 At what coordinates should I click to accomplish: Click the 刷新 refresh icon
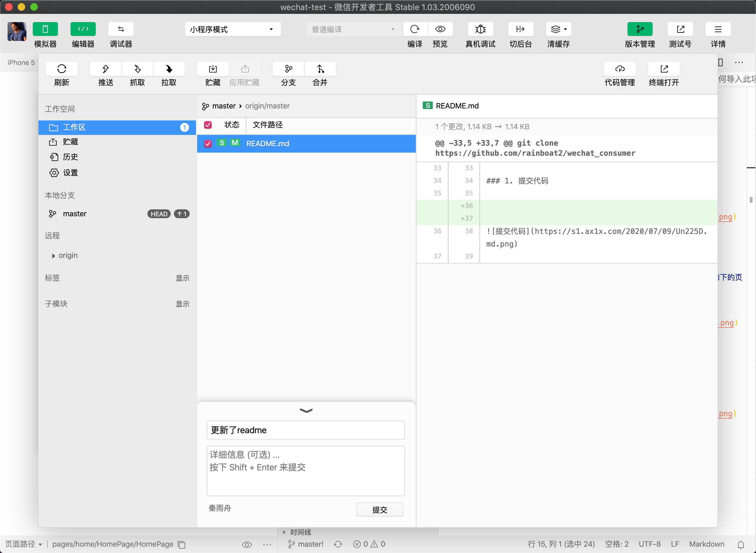pyautogui.click(x=61, y=69)
